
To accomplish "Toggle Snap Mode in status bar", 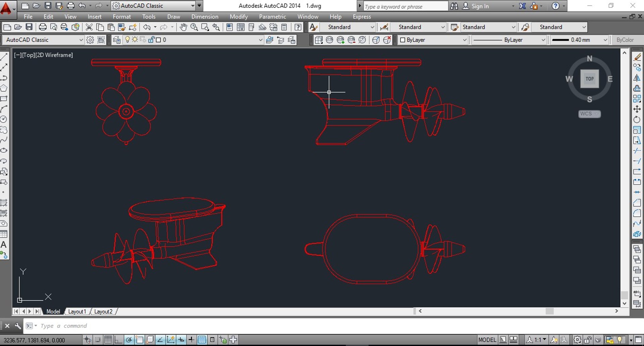I will 98,340.
